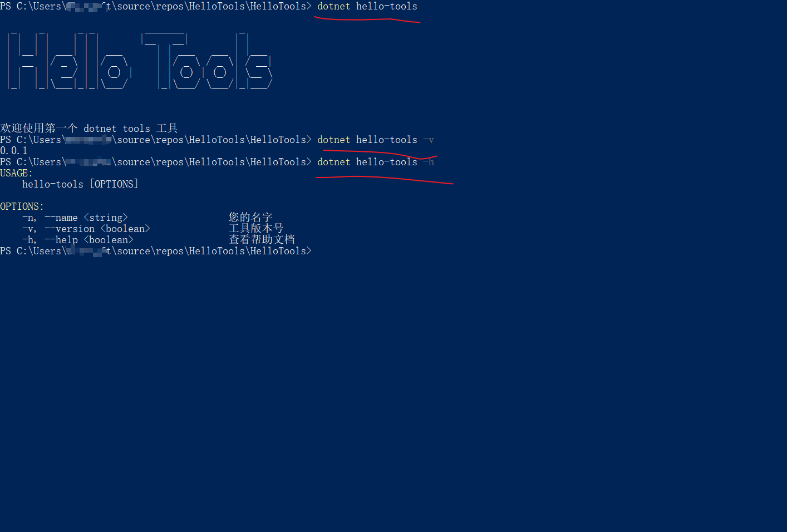Screen dimensions: 787x532
Task: Select the "-n, --name <string>" option line
Action: tap(75, 218)
